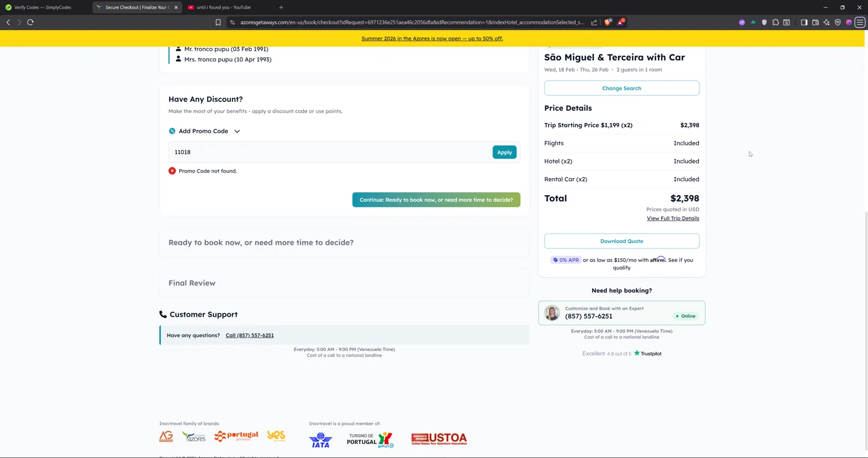The width and height of the screenshot is (868, 458).
Task: Apply the entered promo code
Action: [504, 152]
